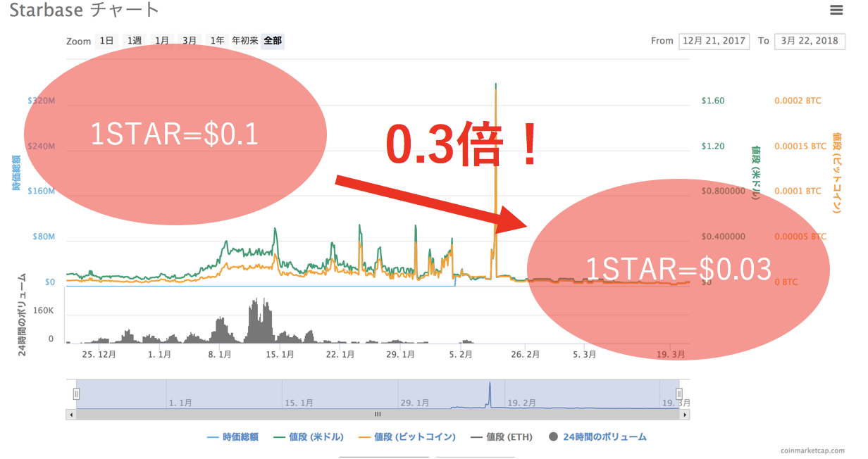The image size is (868, 459).
Task: Click the 19. 2月 navigator date label
Action: (523, 403)
